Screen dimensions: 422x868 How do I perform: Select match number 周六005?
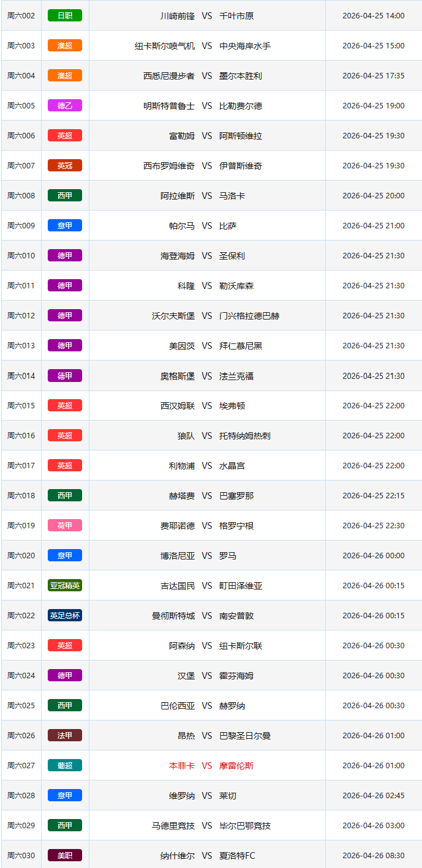coord(21,106)
